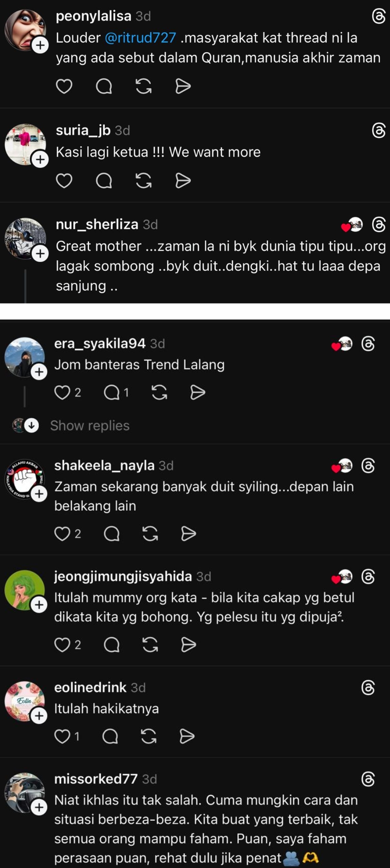
Task: Repost shakeela_nayla's comment
Action: click(150, 533)
